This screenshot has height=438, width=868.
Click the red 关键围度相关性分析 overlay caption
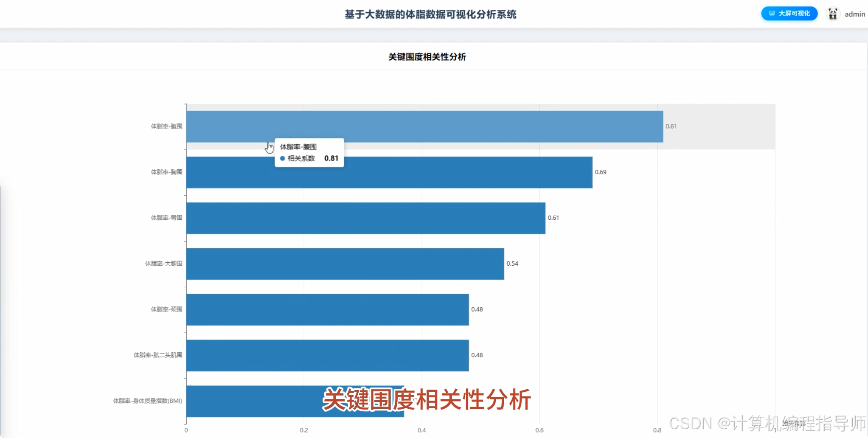(427, 399)
